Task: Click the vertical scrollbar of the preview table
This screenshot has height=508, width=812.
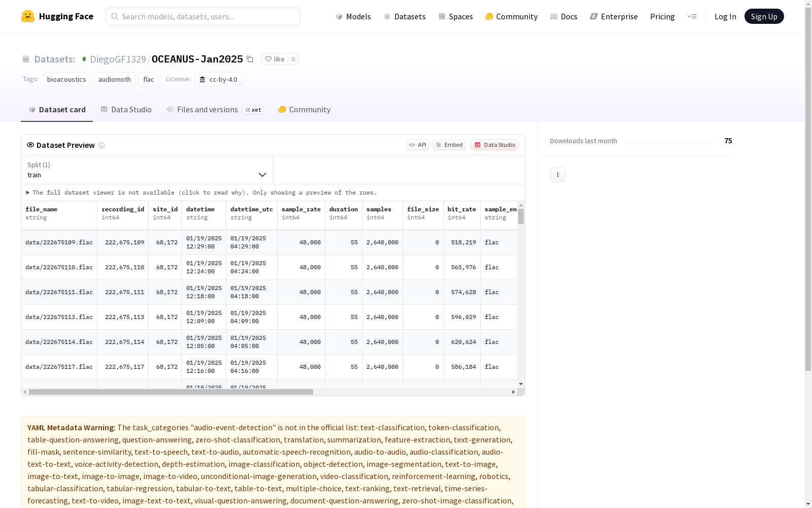Action: tap(521, 216)
